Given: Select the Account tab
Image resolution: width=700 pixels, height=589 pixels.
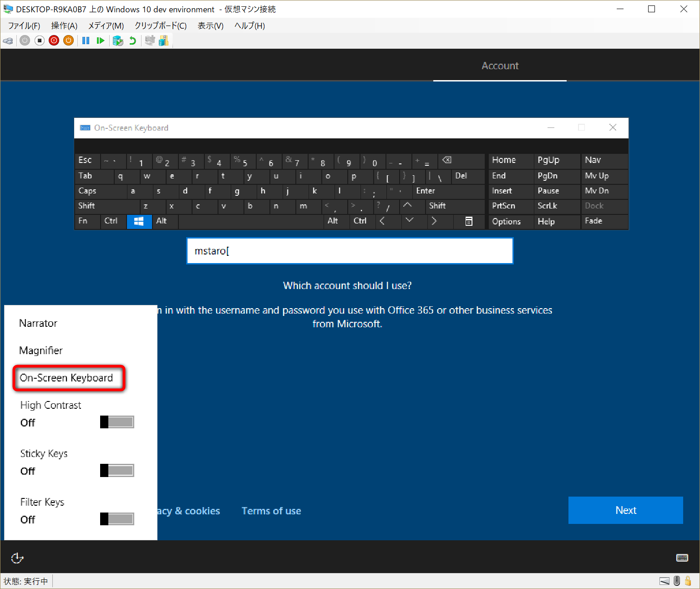Looking at the screenshot, I should (x=500, y=66).
